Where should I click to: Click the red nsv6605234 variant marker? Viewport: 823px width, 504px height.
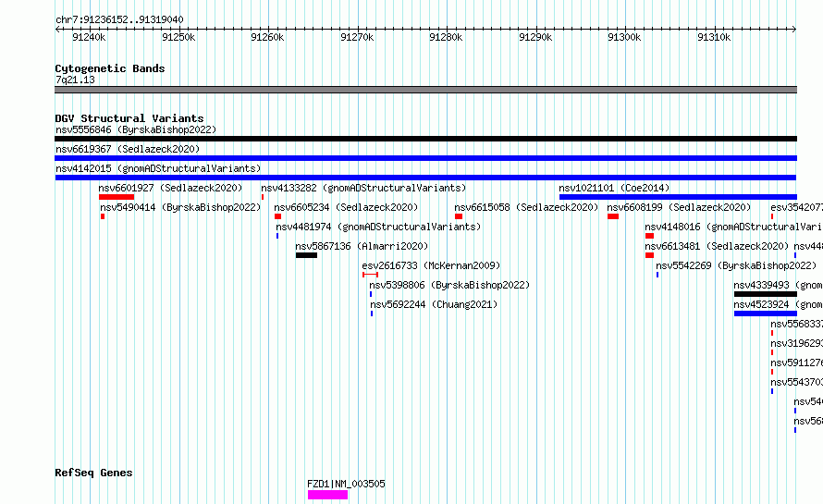click(277, 216)
